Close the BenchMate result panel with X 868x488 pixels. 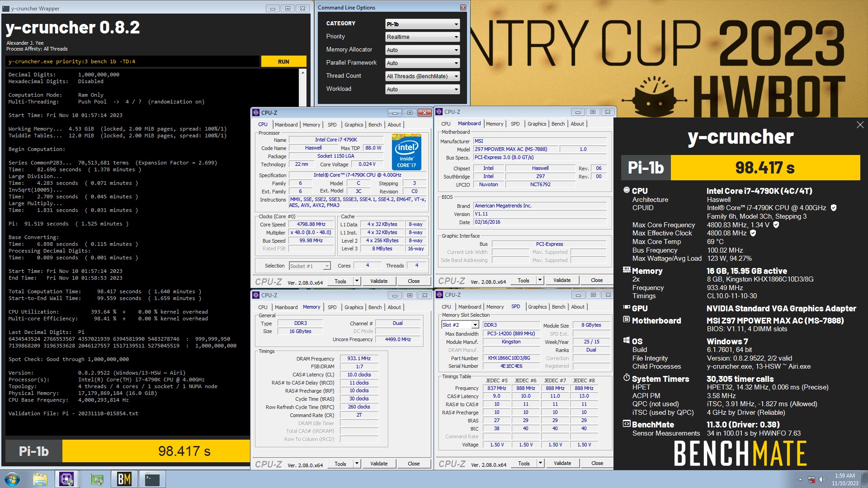coord(860,125)
